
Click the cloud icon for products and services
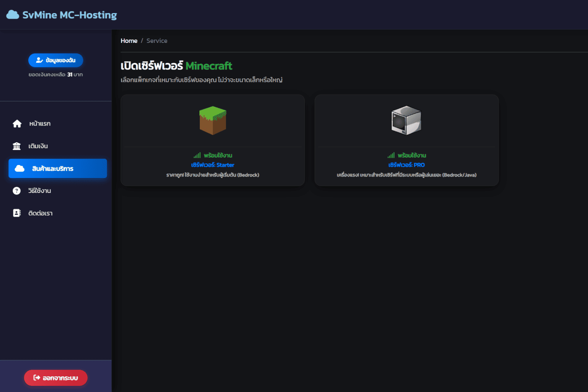point(20,168)
